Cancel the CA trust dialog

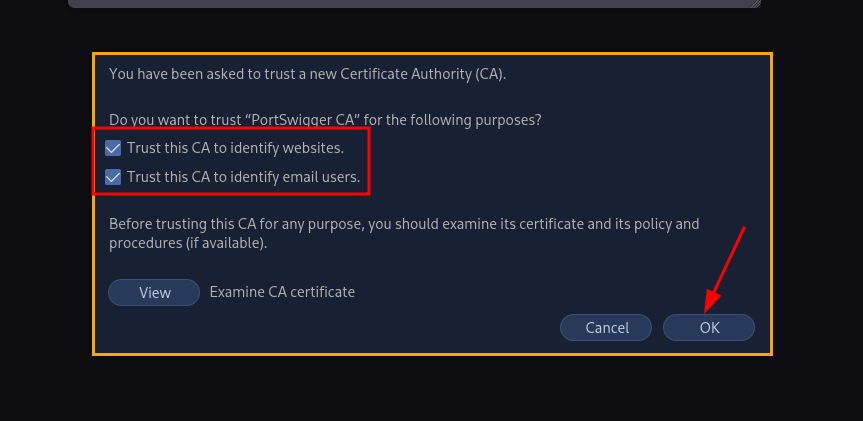606,327
